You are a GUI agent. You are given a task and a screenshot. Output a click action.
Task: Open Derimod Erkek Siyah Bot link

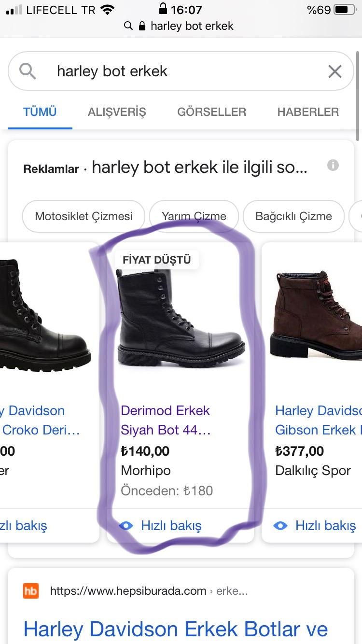pyautogui.click(x=166, y=420)
